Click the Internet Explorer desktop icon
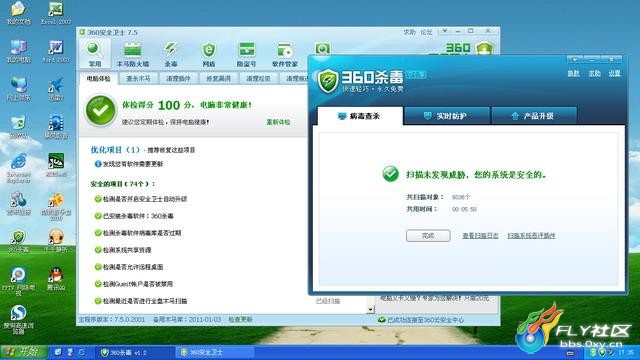Screen dimensions: 640x360 pyautogui.click(x=18, y=167)
